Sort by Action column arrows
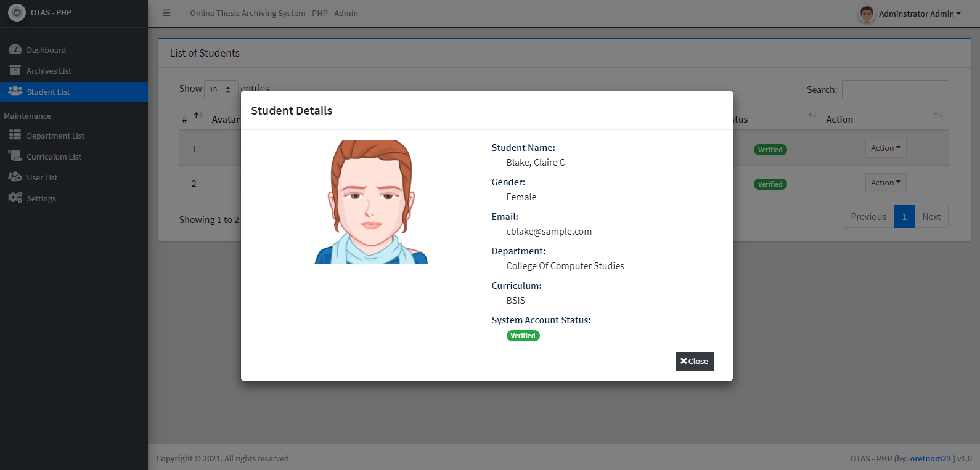The image size is (980, 470). (938, 115)
